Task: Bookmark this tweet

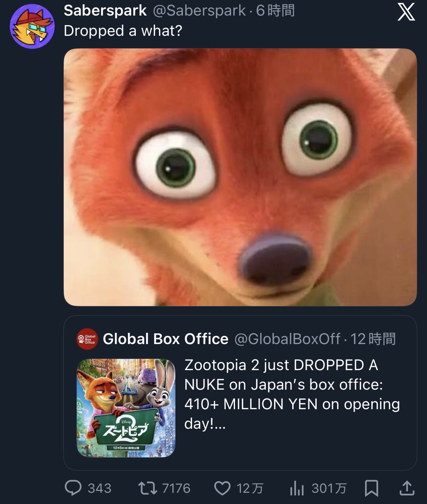Action: [371, 488]
